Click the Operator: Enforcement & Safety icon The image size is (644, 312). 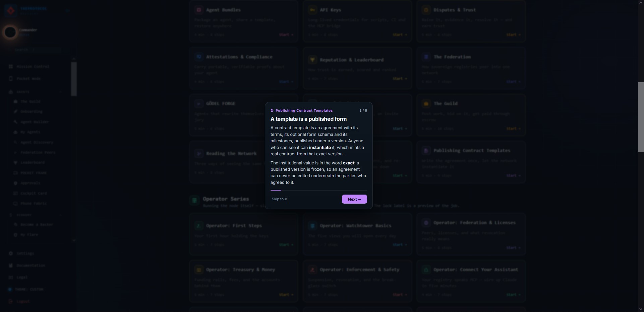click(x=312, y=270)
